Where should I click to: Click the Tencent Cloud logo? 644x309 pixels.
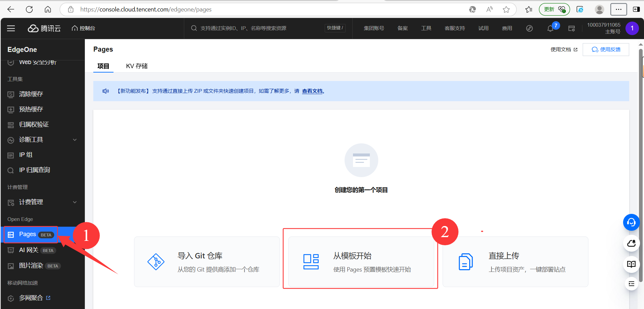click(x=44, y=28)
